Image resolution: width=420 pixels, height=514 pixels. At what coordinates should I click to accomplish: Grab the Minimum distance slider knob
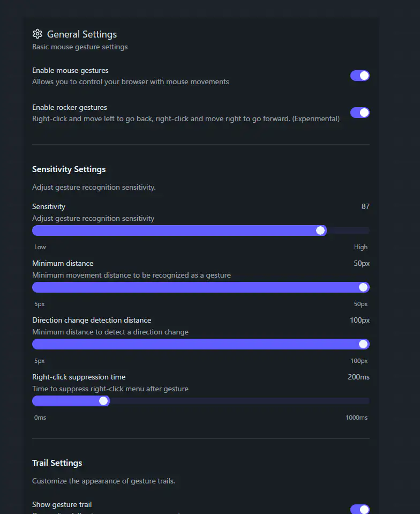pyautogui.click(x=363, y=287)
